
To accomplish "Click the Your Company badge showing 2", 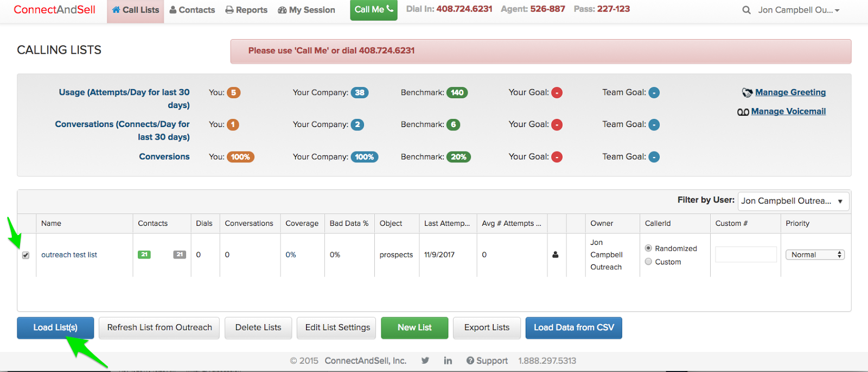I will (x=357, y=125).
